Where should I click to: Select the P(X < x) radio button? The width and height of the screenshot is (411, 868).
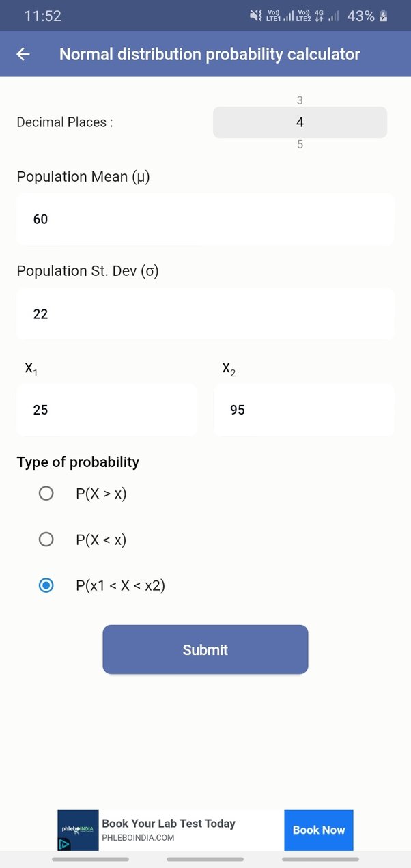46,539
